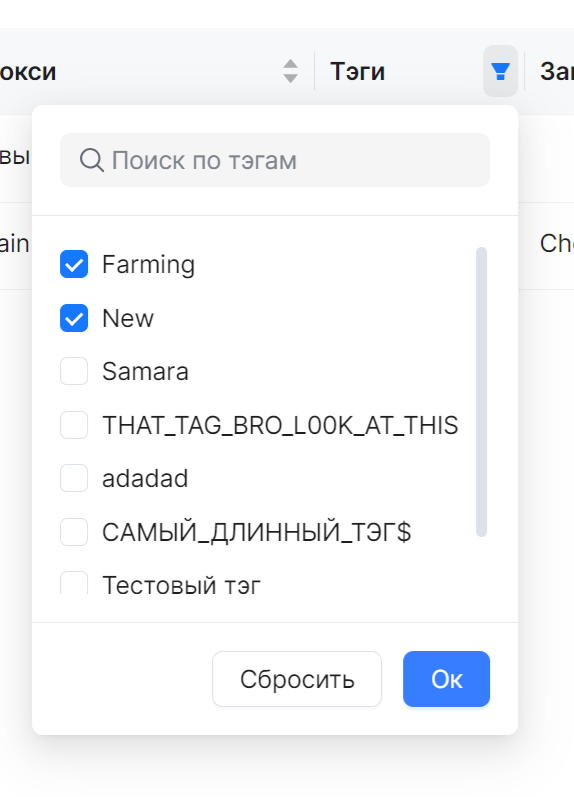Select the САМЫЙ_ДЛИННЫЙ_ТЭГ$ checkbox
This screenshot has width=574, height=797.
(x=74, y=532)
